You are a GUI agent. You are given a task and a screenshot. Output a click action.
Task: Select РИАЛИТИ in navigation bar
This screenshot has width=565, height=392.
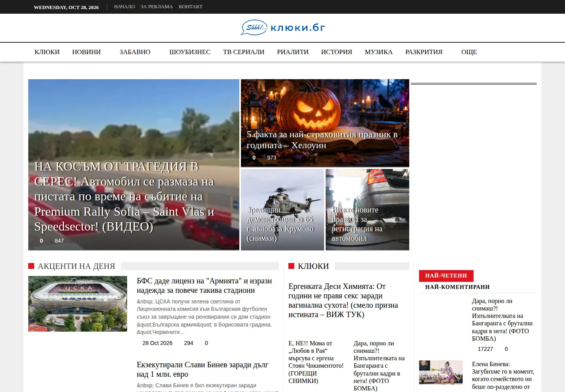pos(293,52)
